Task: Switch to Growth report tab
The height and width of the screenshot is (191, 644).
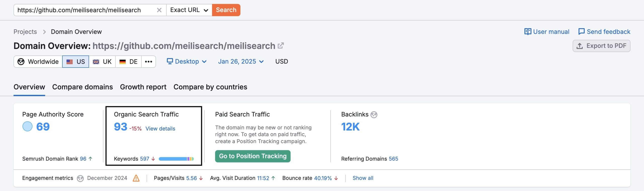Action: pos(143,87)
